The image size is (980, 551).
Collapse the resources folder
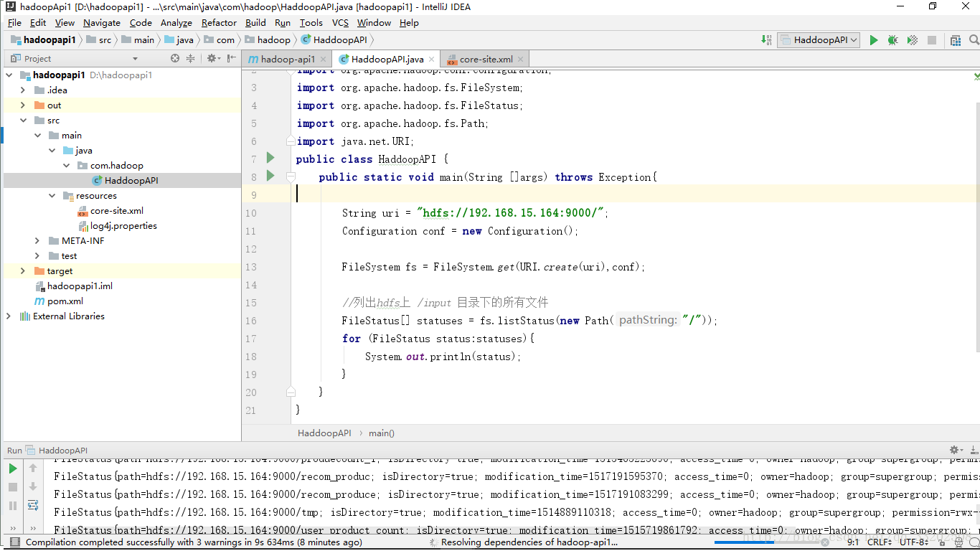[52, 196]
